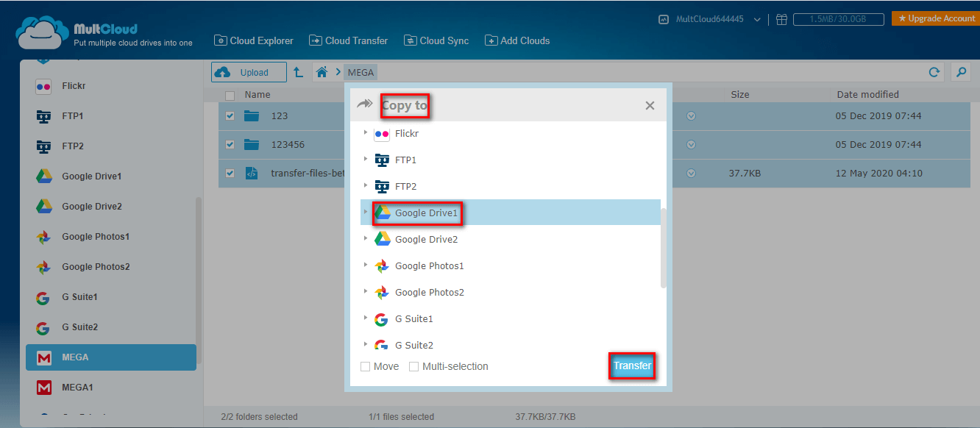The height and width of the screenshot is (428, 980).
Task: Click the home icon in breadcrumb
Action: [322, 72]
